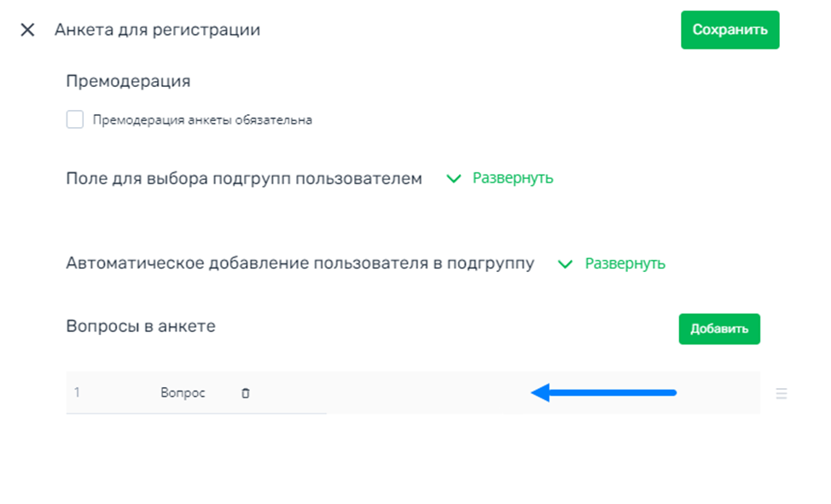Expand 'Поле для выбора подгрупп пользователем' via Развернуть
Screen dimensions: 831x504
click(x=513, y=178)
